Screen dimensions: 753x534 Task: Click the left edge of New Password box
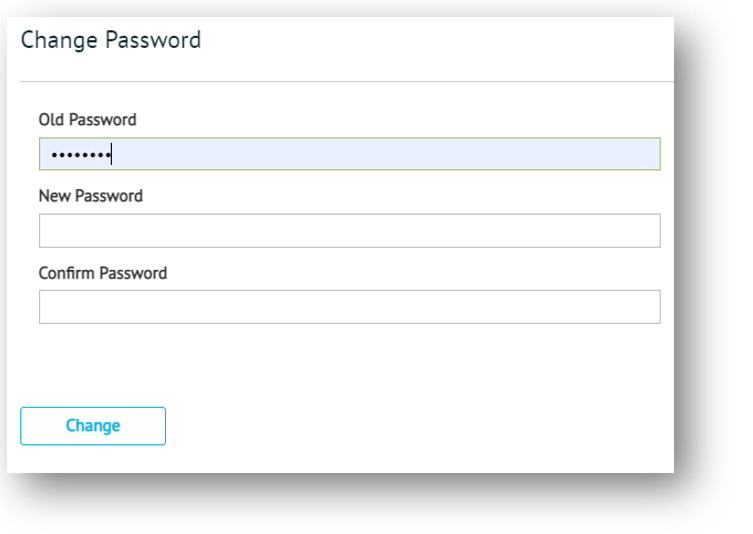(x=46, y=230)
